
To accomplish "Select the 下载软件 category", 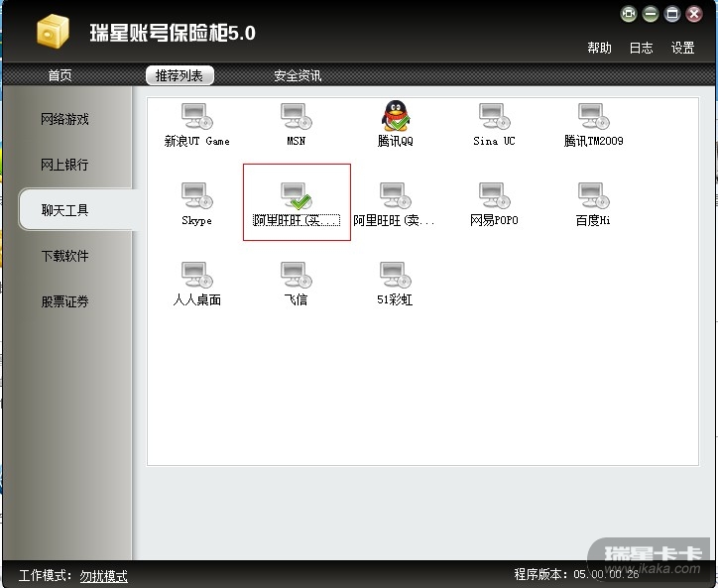I will [64, 256].
